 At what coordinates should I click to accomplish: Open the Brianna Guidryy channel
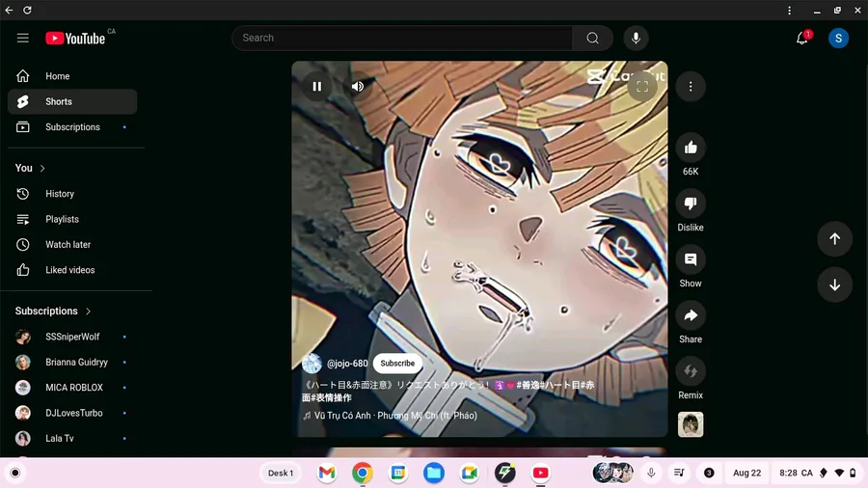point(72,362)
